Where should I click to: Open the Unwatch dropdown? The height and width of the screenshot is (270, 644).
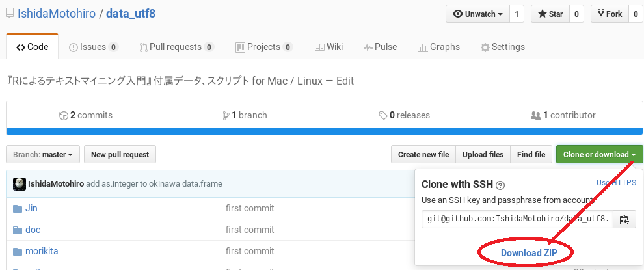(477, 14)
